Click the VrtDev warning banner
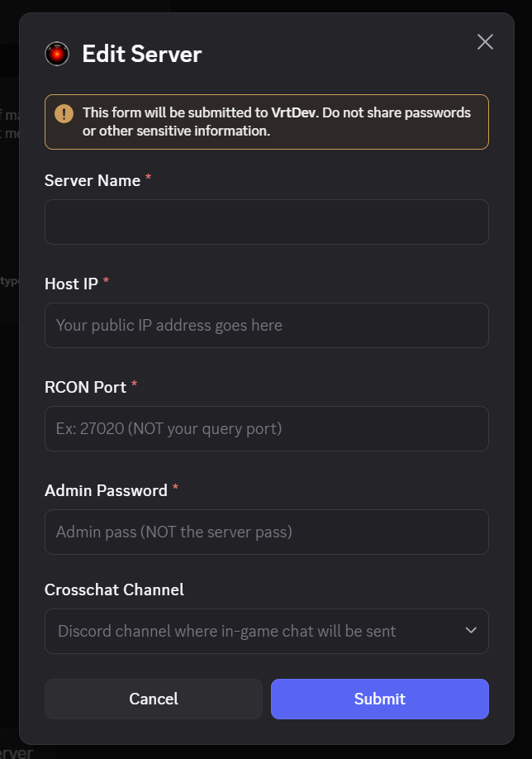The width and height of the screenshot is (532, 759). point(266,122)
